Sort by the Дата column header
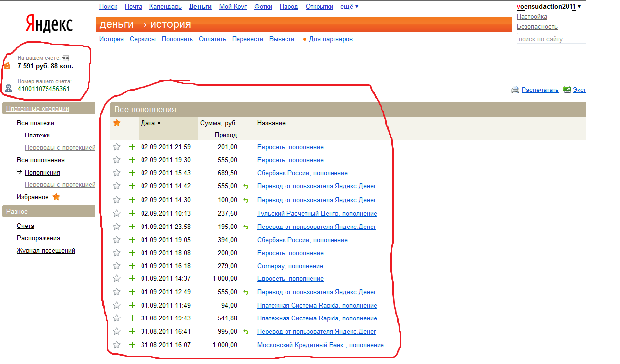620x364 pixels. coord(148,123)
